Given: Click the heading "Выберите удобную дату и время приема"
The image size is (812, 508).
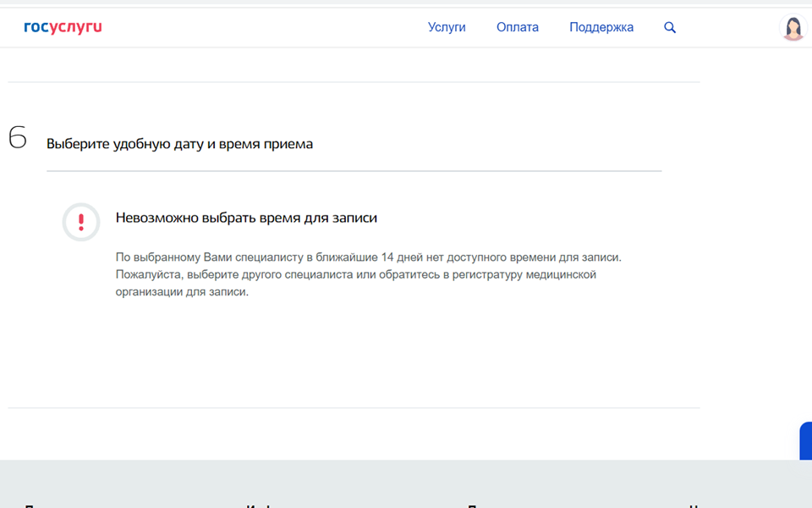Looking at the screenshot, I should pos(179,144).
